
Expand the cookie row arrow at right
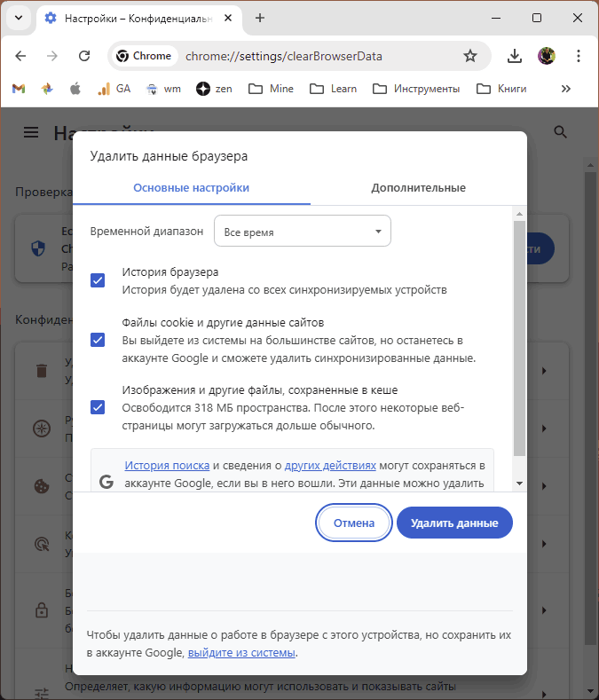(544, 486)
